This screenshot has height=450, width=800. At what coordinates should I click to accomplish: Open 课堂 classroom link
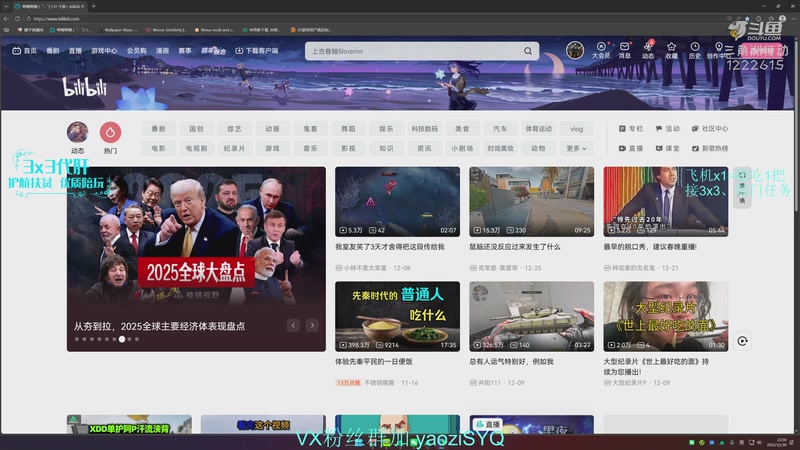click(667, 148)
